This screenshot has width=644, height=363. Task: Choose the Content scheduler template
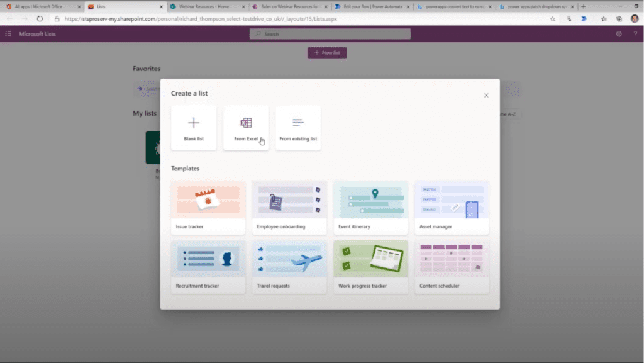[452, 267]
